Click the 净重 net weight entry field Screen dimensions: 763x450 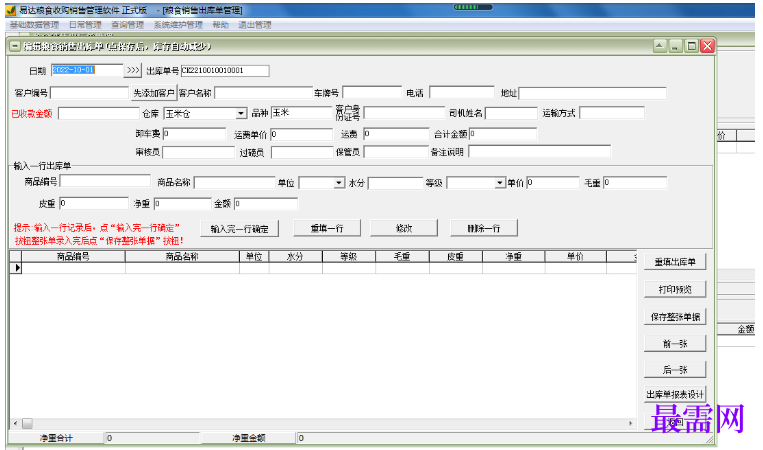[x=182, y=204]
